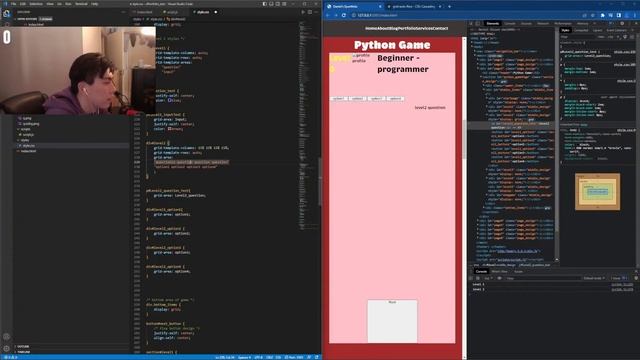Screen dimensions: 640x360
Task: Switch to the Computed tab in the Styles pane
Action: (x=581, y=30)
